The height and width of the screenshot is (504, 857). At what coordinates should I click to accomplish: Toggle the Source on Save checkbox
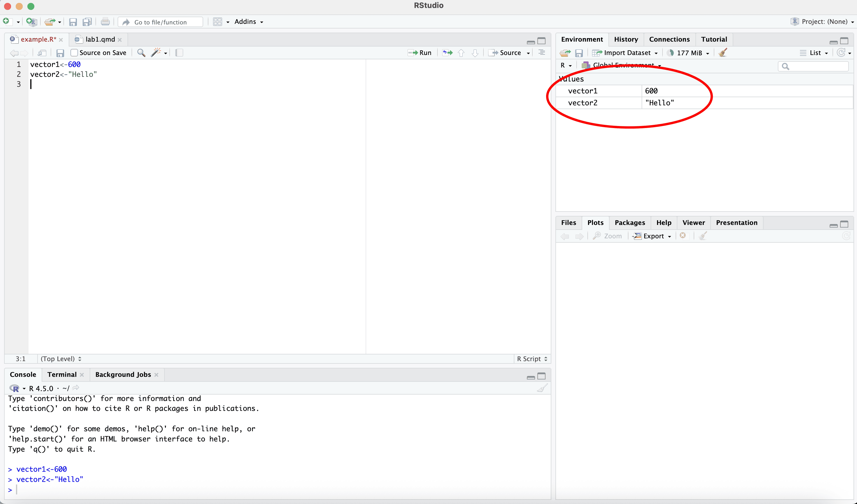(74, 53)
